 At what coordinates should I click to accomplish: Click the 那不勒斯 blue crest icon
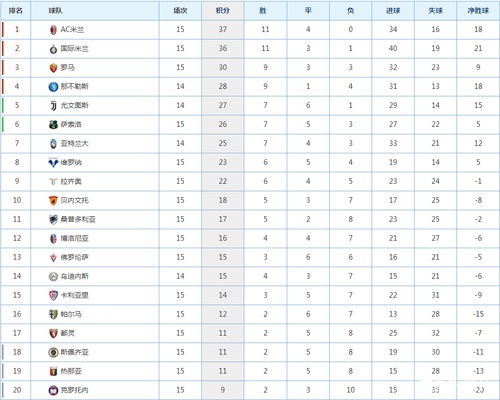point(53,87)
